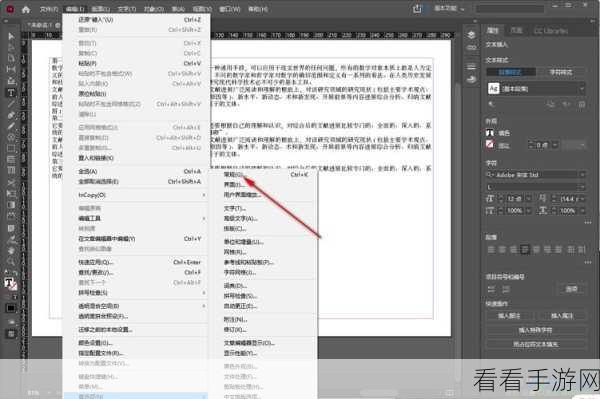Select the Pencil tool
The width and height of the screenshot is (600, 399).
[x=11, y=126]
